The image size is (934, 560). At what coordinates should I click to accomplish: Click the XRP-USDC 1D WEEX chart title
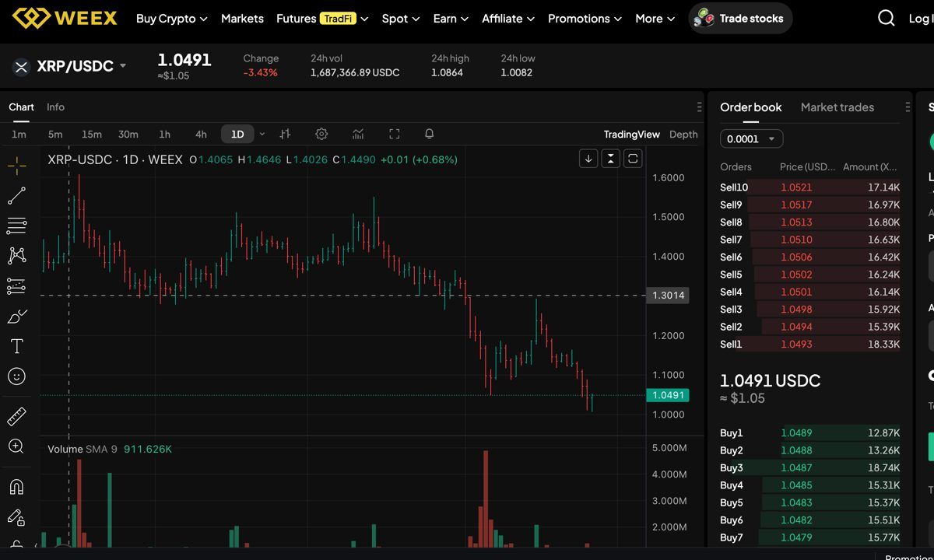click(x=115, y=159)
